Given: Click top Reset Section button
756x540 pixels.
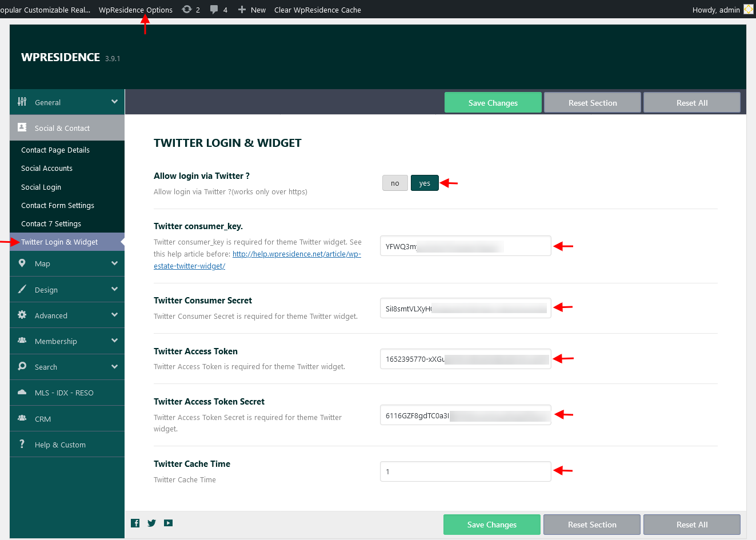Looking at the screenshot, I should [x=593, y=103].
